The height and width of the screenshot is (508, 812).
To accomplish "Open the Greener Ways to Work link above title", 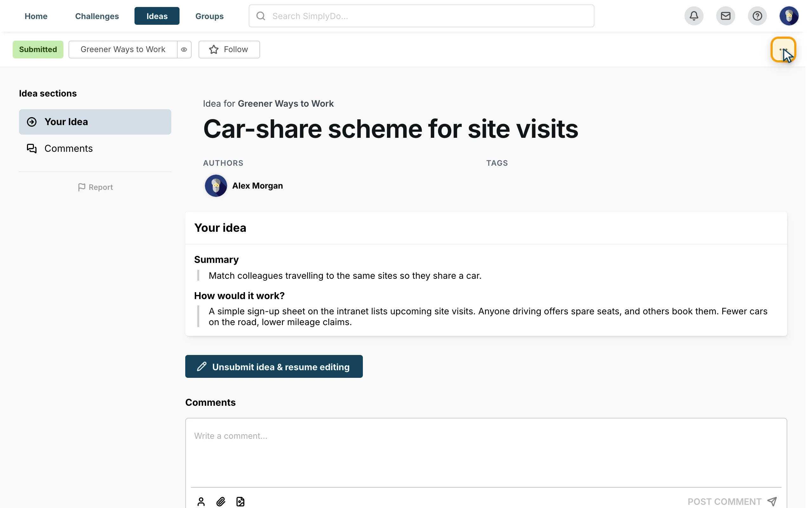I will point(285,104).
